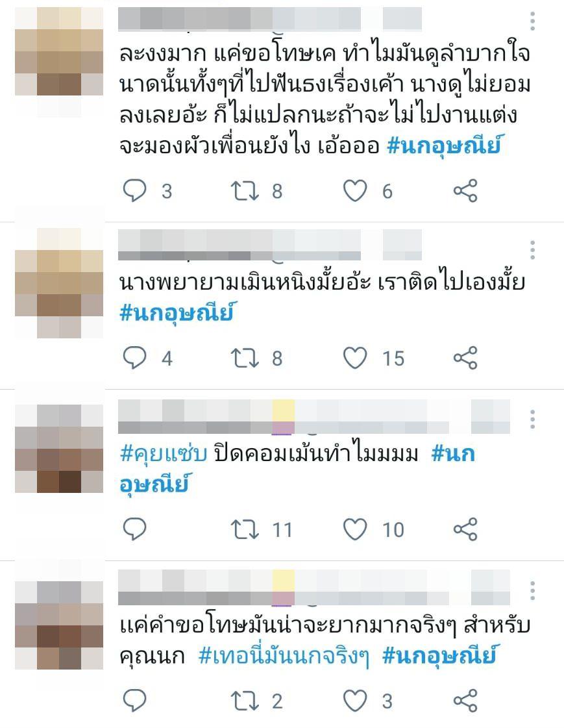This screenshot has width=564, height=728.
Task: Like the first tweet with 6 likes
Action: click(x=355, y=191)
